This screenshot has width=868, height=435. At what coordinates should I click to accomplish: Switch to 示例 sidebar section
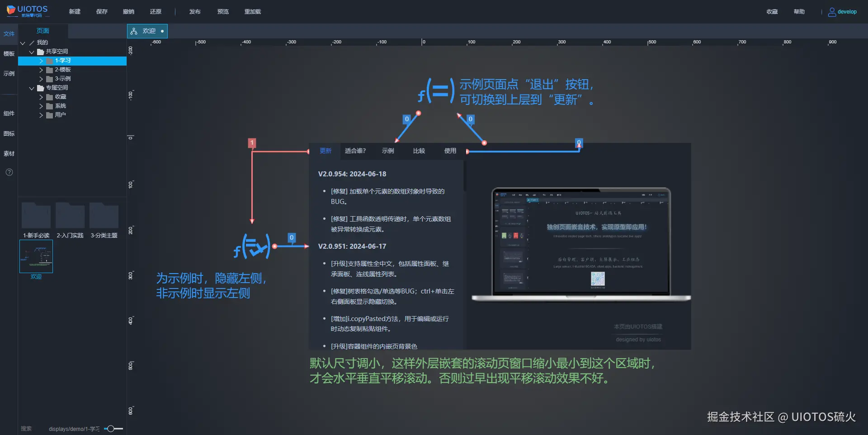point(9,74)
